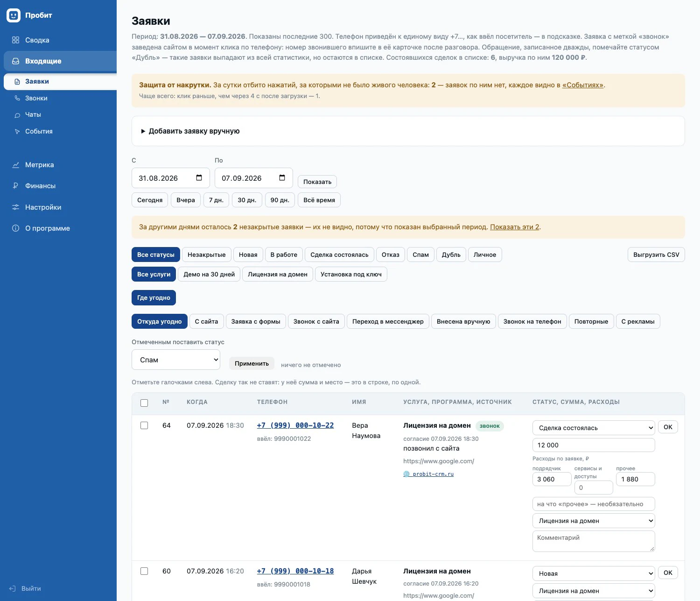Check the box for request 60
700x601 pixels.
[144, 571]
